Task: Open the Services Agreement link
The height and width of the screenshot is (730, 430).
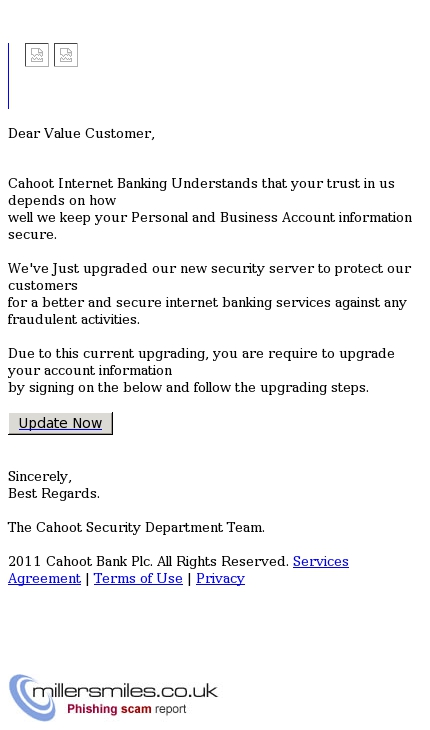Action: point(178,570)
